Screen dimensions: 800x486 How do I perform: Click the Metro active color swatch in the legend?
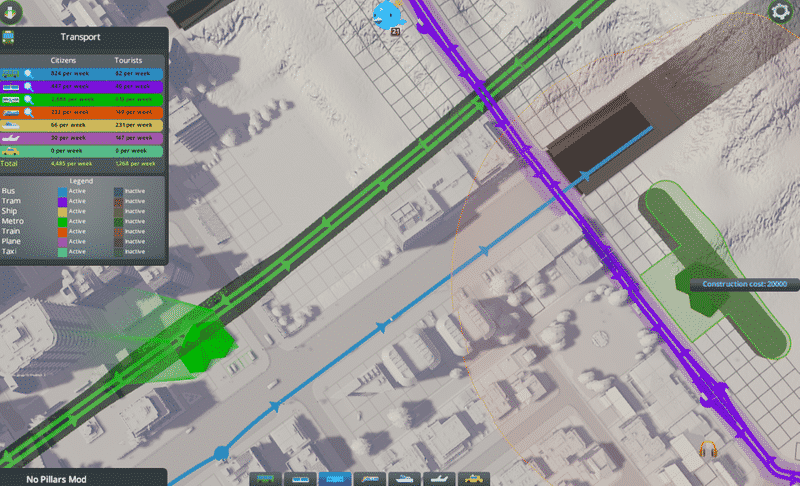[x=62, y=220]
